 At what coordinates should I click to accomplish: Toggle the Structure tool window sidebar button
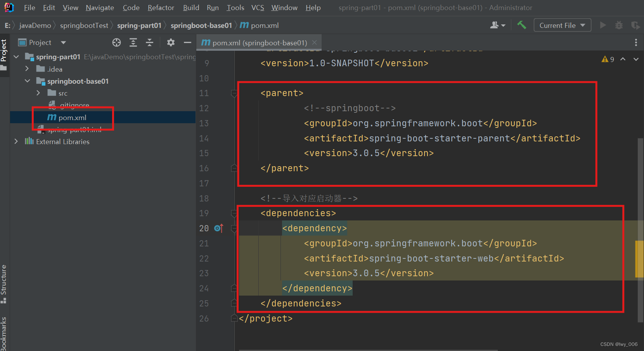4,284
